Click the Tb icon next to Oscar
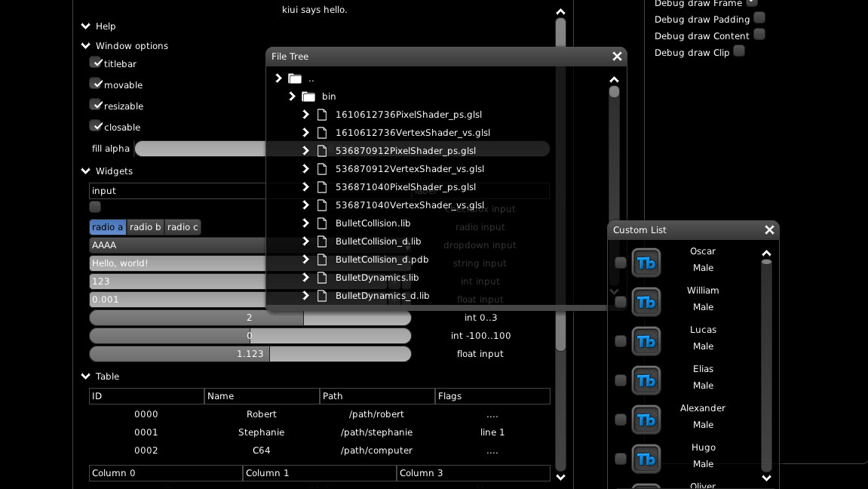868x489 pixels. point(646,263)
